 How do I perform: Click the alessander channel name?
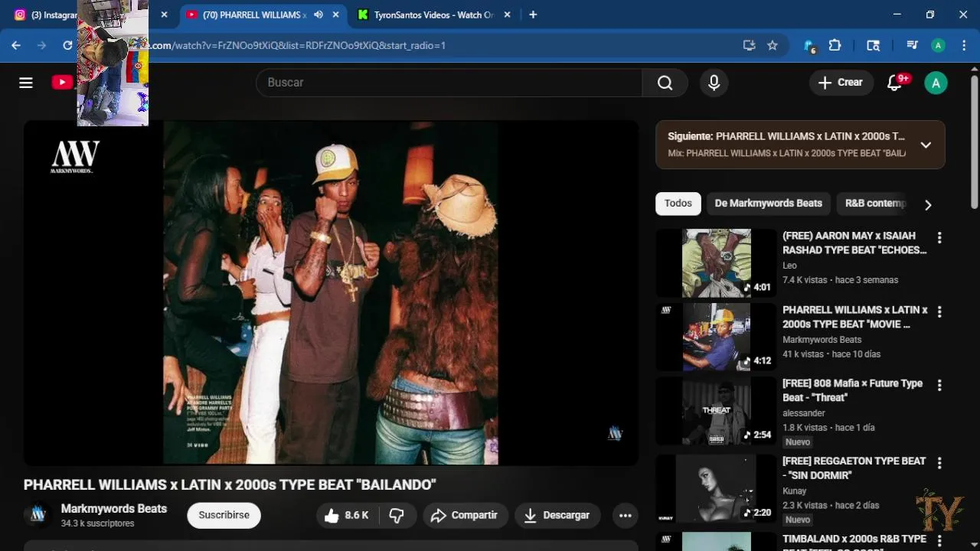click(803, 413)
